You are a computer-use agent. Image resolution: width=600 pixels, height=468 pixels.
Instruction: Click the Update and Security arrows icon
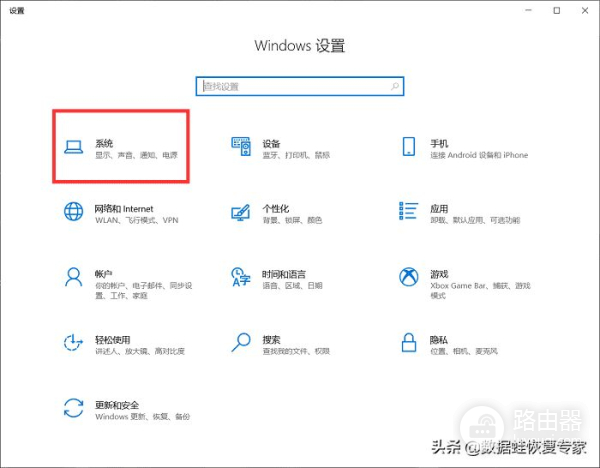pos(73,408)
